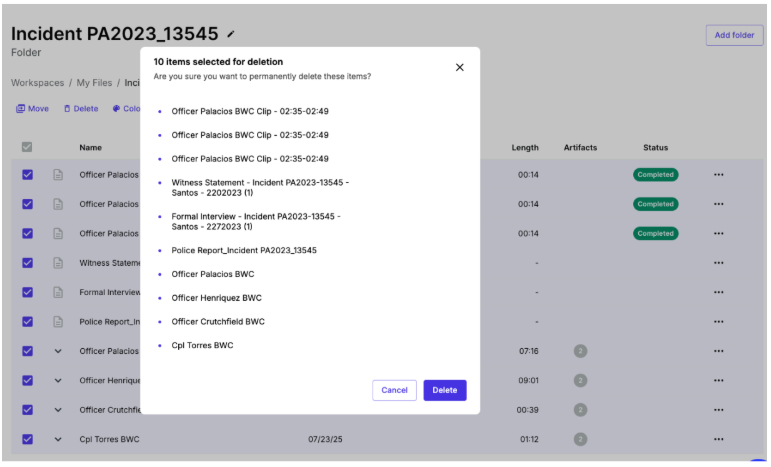The image size is (771, 467).
Task: Uncheck the Cpl Torres BWC checkbox
Action: (28, 439)
